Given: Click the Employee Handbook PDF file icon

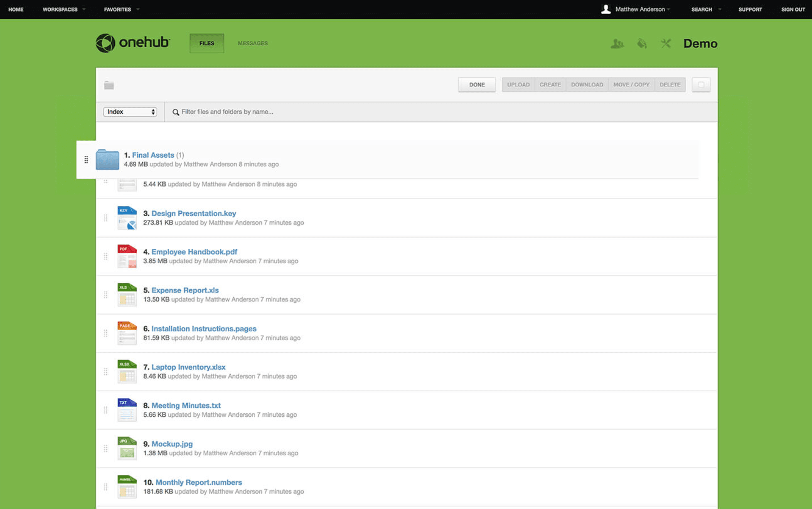Looking at the screenshot, I should point(127,256).
